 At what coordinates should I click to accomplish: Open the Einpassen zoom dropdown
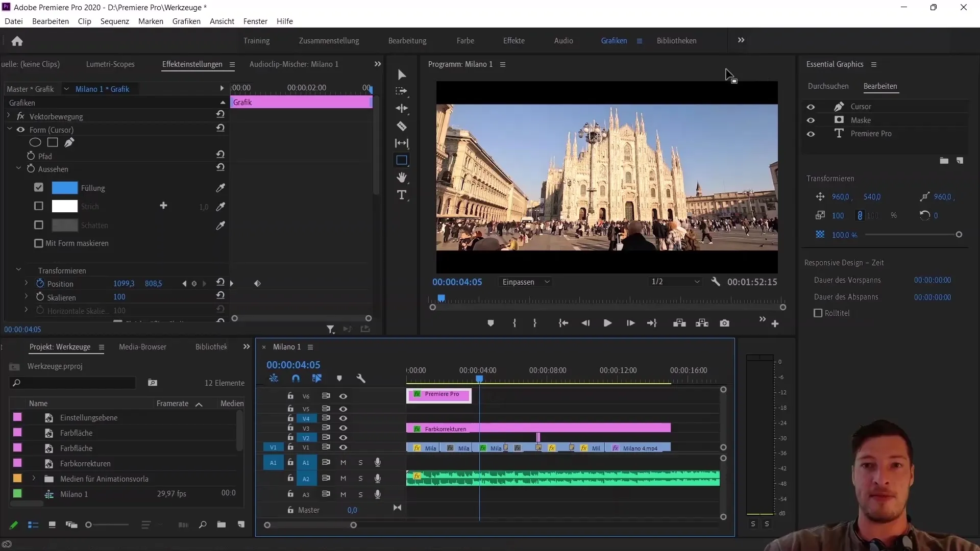526,282
